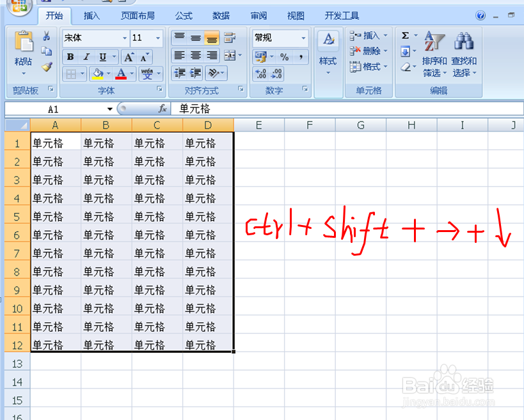Image resolution: width=524 pixels, height=420 pixels.
Task: Click accounting number format icon
Action: [x=260, y=57]
